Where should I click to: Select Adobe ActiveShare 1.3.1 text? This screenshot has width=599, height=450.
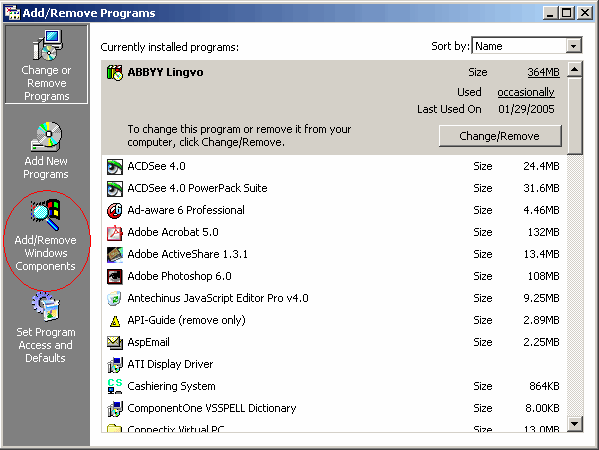click(188, 254)
